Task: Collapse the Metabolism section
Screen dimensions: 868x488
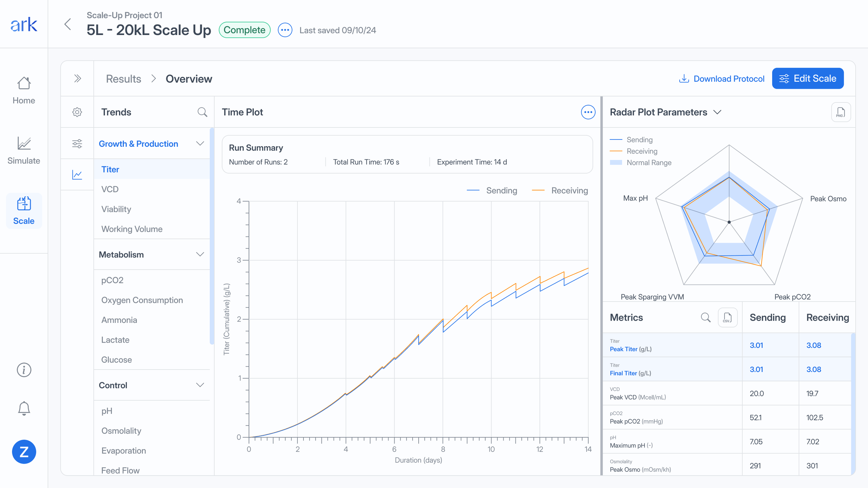Action: pos(200,255)
